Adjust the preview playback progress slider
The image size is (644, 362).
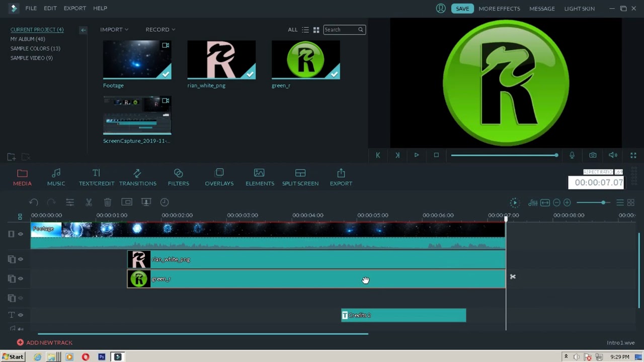coord(505,155)
